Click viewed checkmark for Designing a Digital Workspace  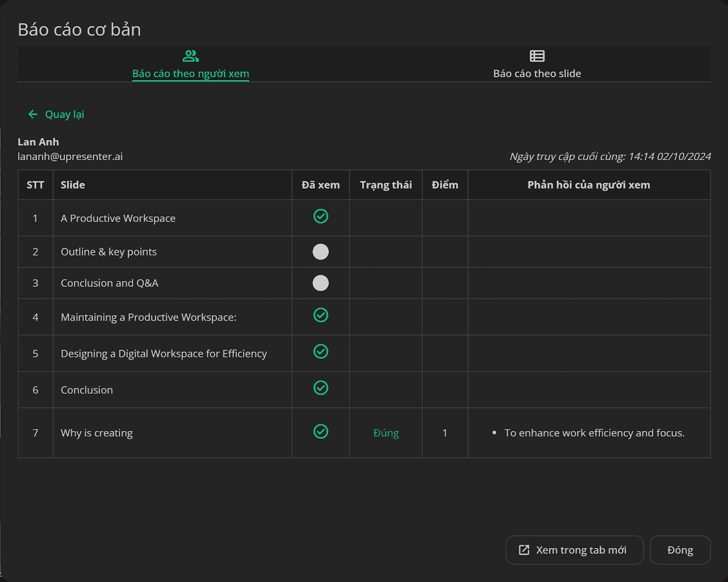[321, 351]
